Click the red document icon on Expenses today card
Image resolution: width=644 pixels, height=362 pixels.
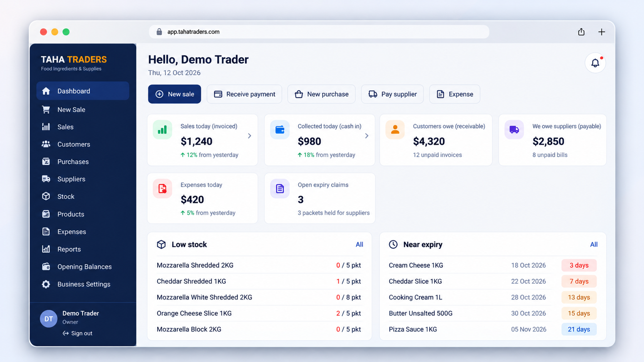pyautogui.click(x=162, y=188)
